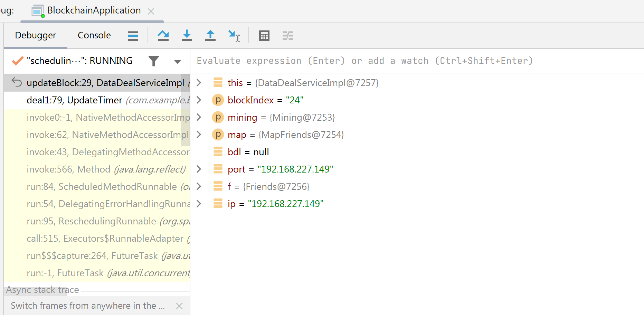Screen dimensions: 644x315
Task: Dismiss the Switch frames hint
Action: tap(179, 306)
